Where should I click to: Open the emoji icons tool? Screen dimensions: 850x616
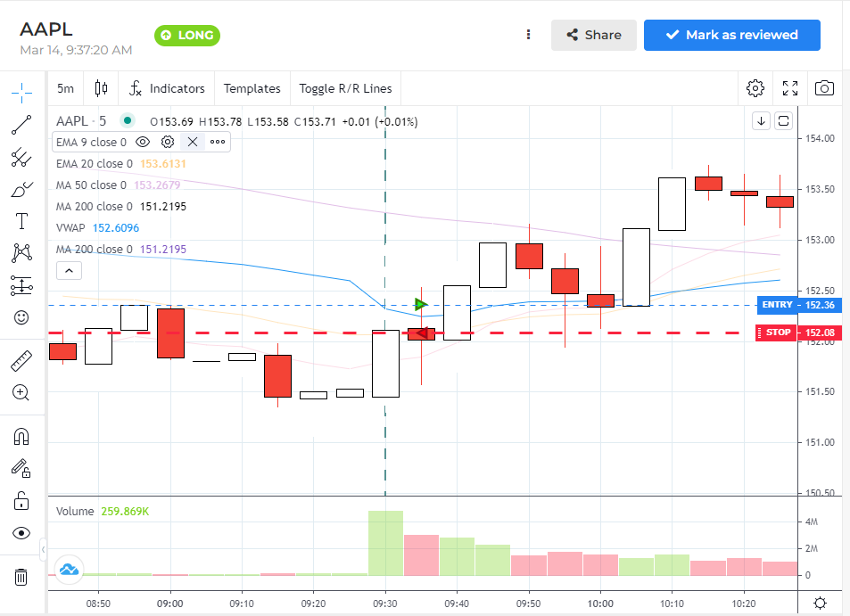tap(21, 317)
